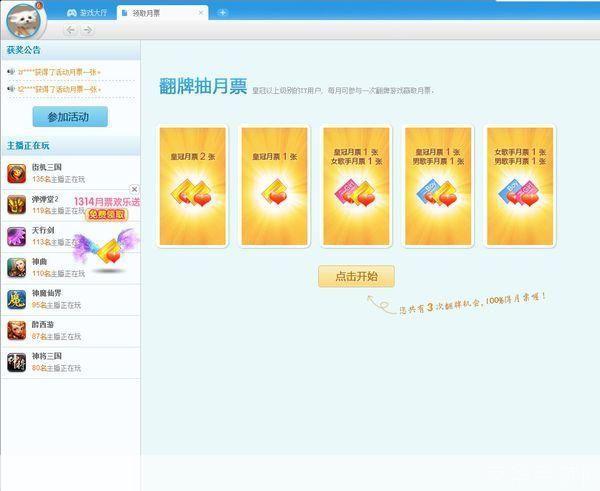The height and width of the screenshot is (491, 600).
Task: Click the second speaker announcement icon
Action: click(x=11, y=89)
